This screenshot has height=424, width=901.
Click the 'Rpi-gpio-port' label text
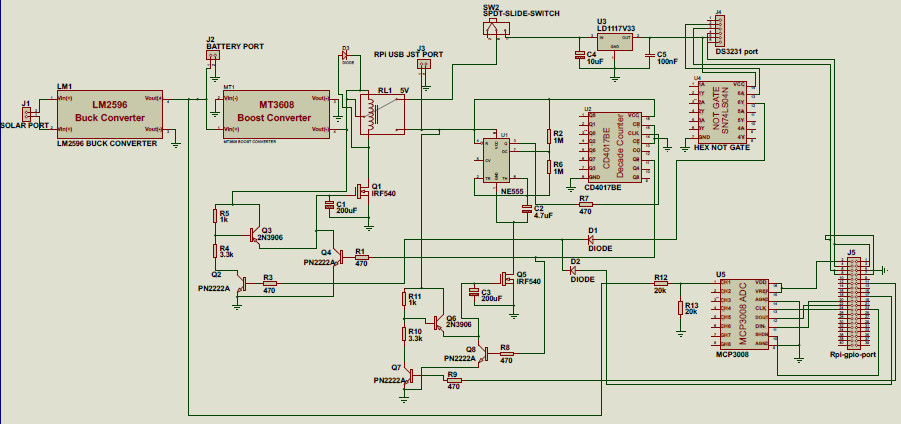[x=853, y=355]
